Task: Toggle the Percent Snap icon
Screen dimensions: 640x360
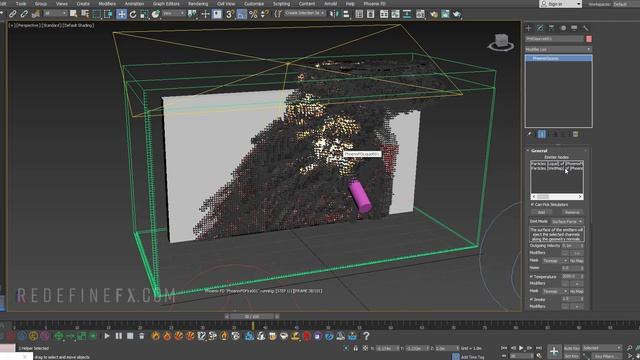Action: click(x=253, y=14)
